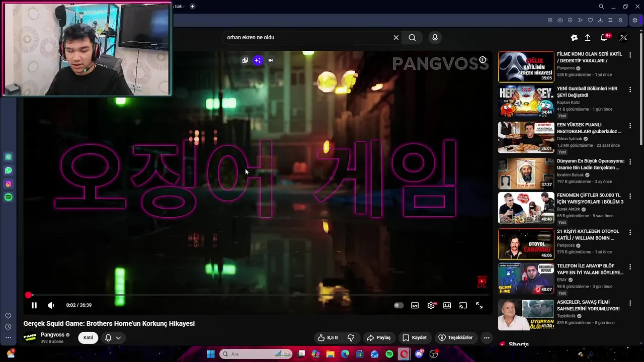The width and height of the screenshot is (644, 362).
Task: Open the Spotify sidebar icon in Opera
Action: pos(8,198)
